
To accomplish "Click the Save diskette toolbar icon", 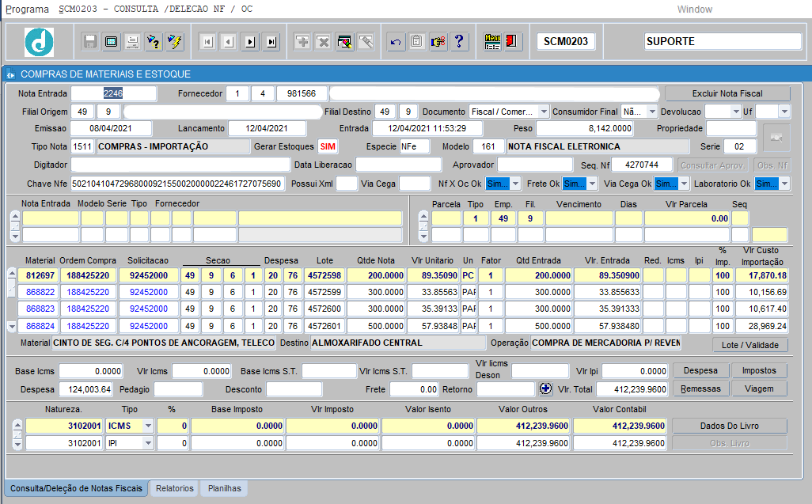I will click(x=90, y=41).
